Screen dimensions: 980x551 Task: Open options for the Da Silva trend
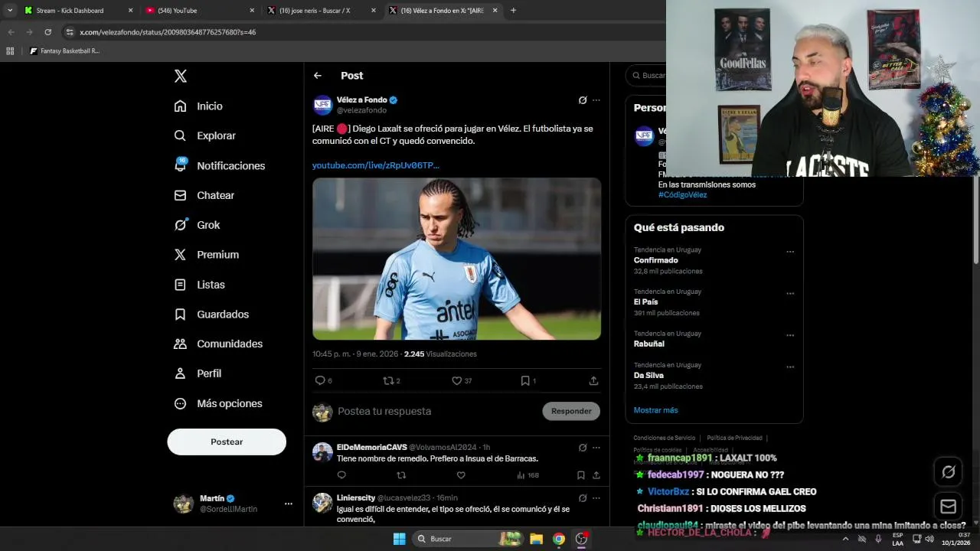coord(790,367)
